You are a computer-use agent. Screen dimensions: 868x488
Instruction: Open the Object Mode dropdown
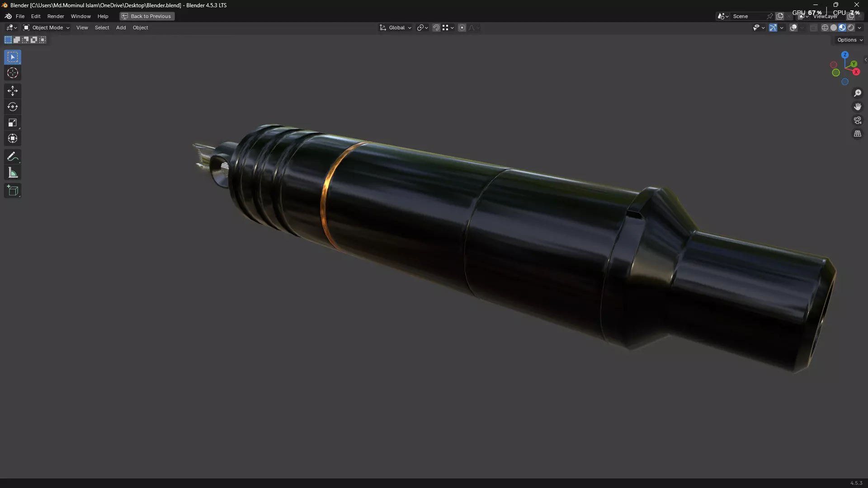pyautogui.click(x=46, y=28)
